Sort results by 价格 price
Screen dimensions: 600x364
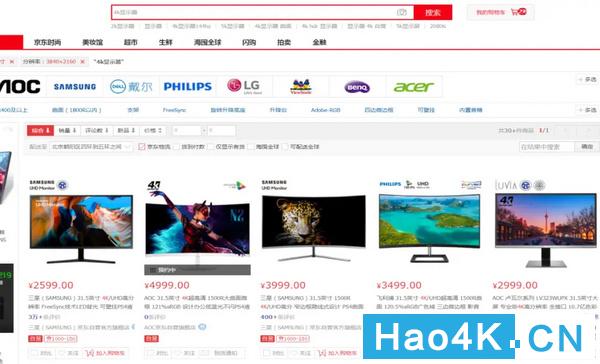coord(153,131)
